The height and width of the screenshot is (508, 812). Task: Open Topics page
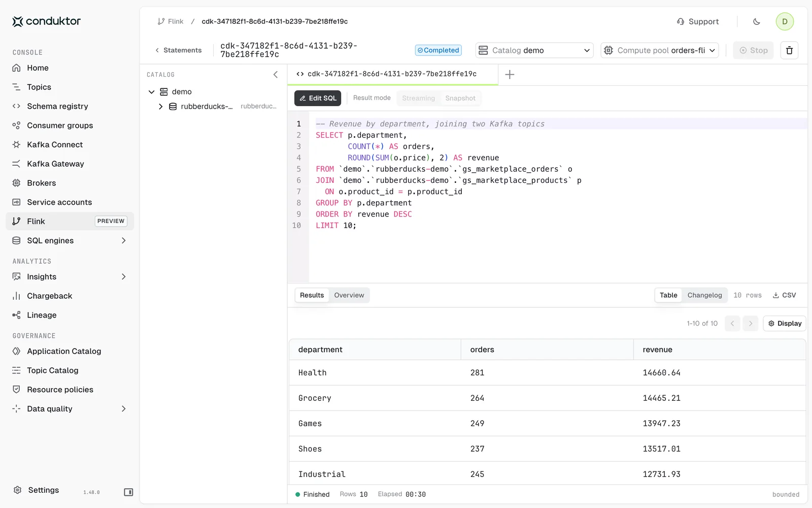pos(70,87)
